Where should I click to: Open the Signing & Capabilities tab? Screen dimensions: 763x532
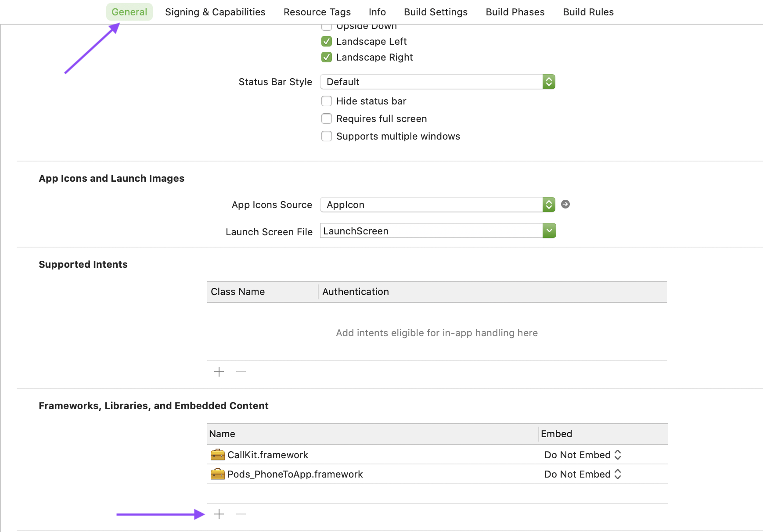coord(215,12)
